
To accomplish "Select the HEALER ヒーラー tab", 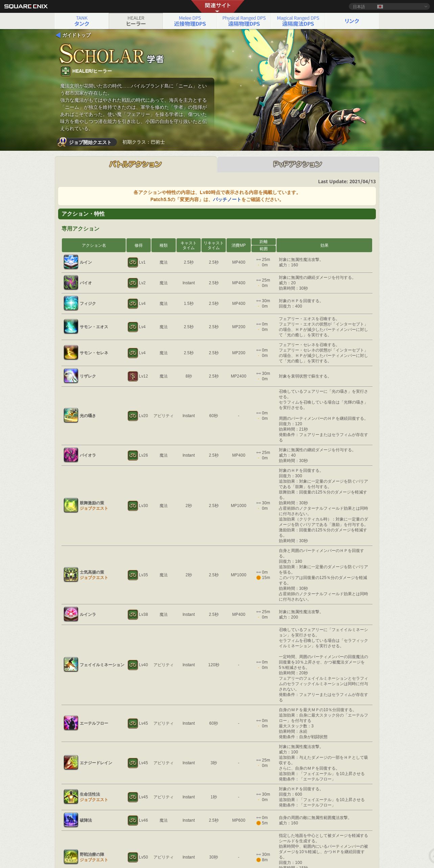I will click(136, 21).
